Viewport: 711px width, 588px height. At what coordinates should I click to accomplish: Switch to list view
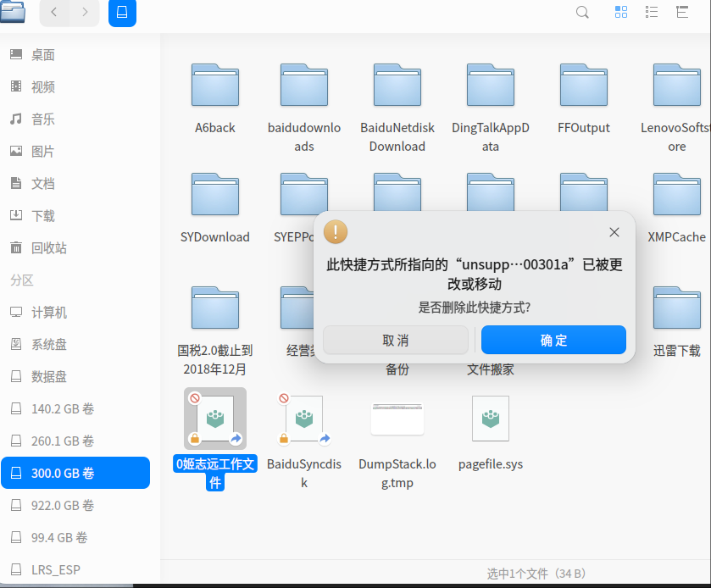(x=652, y=12)
